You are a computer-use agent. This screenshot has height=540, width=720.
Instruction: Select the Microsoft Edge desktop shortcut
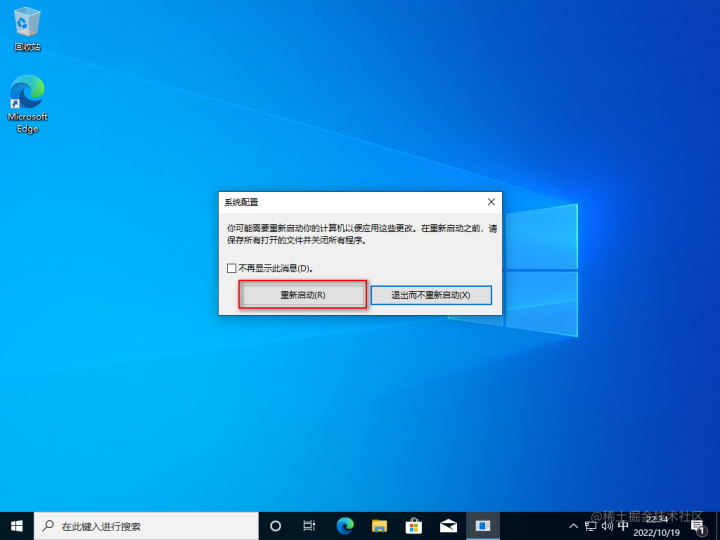[27, 104]
